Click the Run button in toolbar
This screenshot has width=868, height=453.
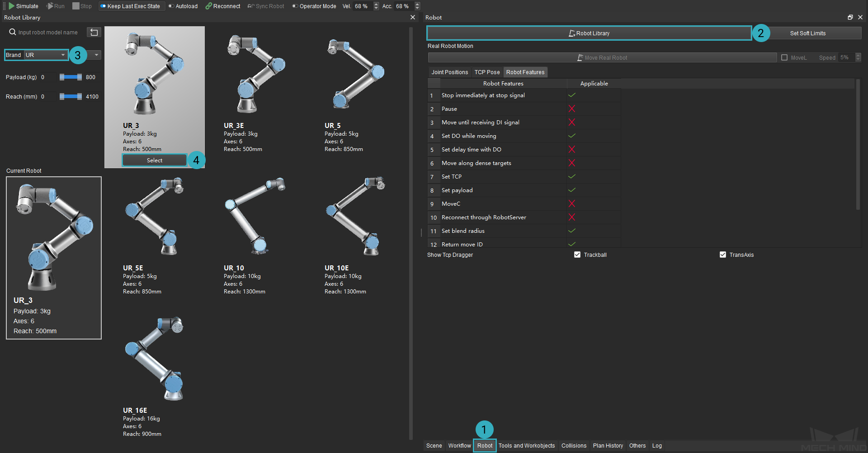pyautogui.click(x=56, y=6)
